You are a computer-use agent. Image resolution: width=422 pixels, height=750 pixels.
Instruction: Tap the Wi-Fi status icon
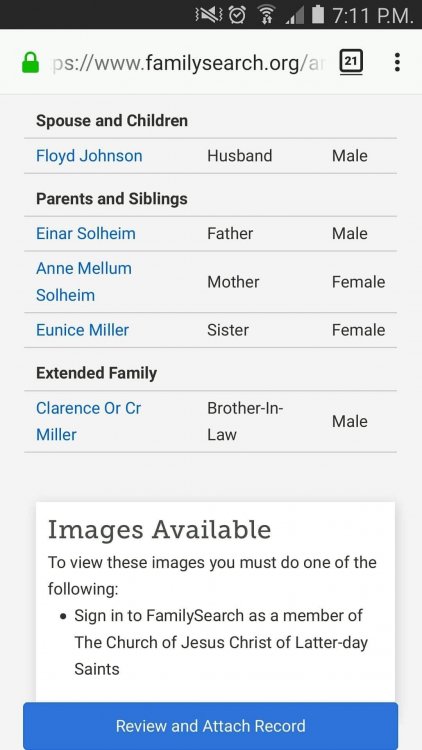266,15
